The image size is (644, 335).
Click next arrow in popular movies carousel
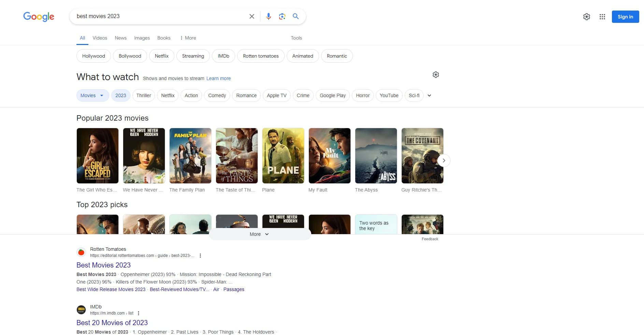[x=444, y=161]
